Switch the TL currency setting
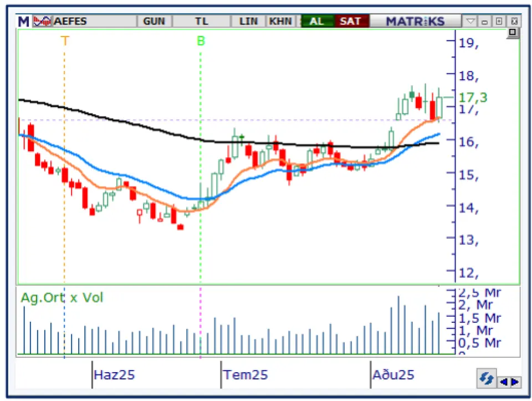The height and width of the screenshot is (401, 532). pos(202,22)
